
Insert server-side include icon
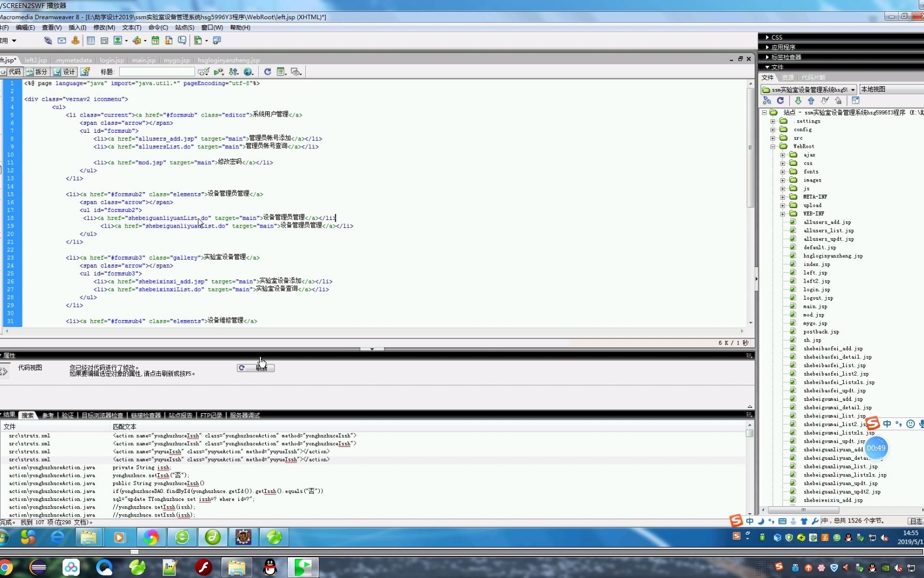click(169, 41)
